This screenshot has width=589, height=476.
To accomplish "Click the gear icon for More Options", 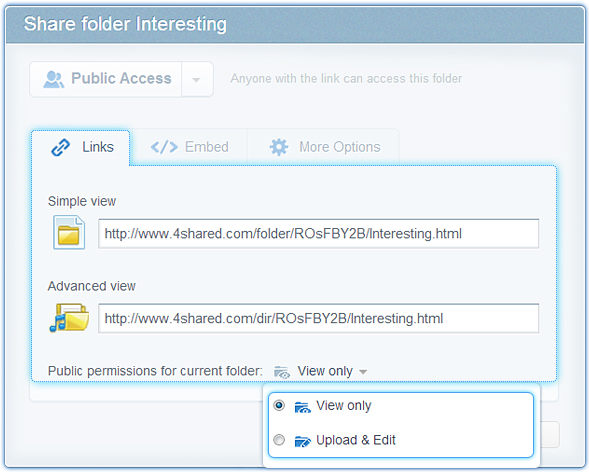I will [279, 147].
